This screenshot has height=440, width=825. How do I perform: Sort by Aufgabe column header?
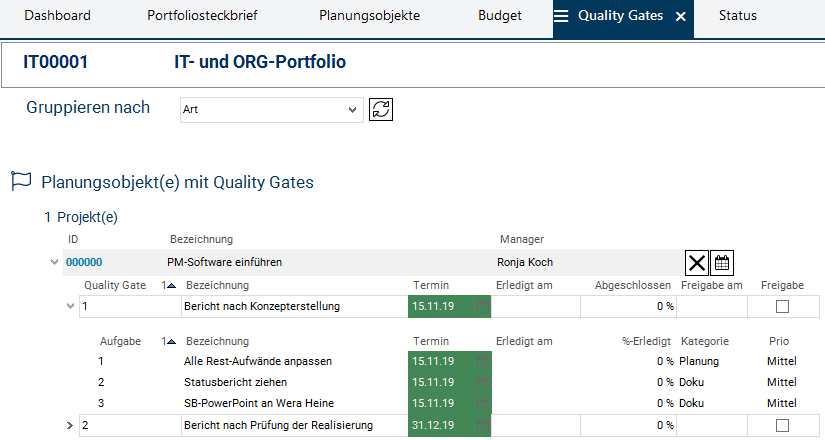point(120,341)
